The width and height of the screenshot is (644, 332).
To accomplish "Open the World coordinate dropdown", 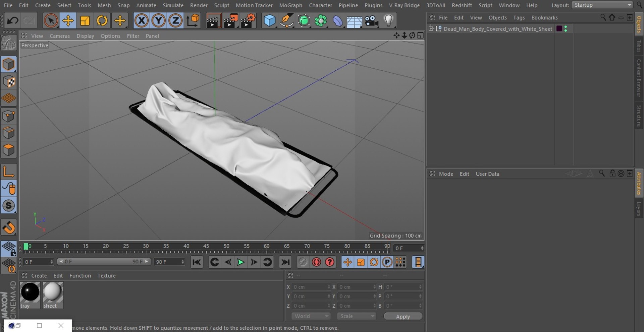I will coord(311,316).
